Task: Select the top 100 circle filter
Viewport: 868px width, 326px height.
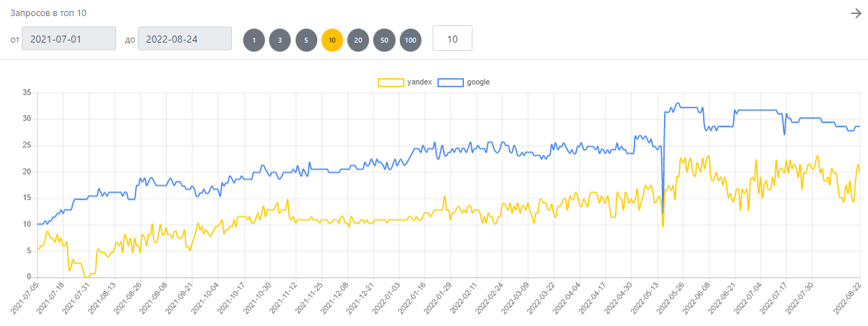Action: pyautogui.click(x=410, y=40)
